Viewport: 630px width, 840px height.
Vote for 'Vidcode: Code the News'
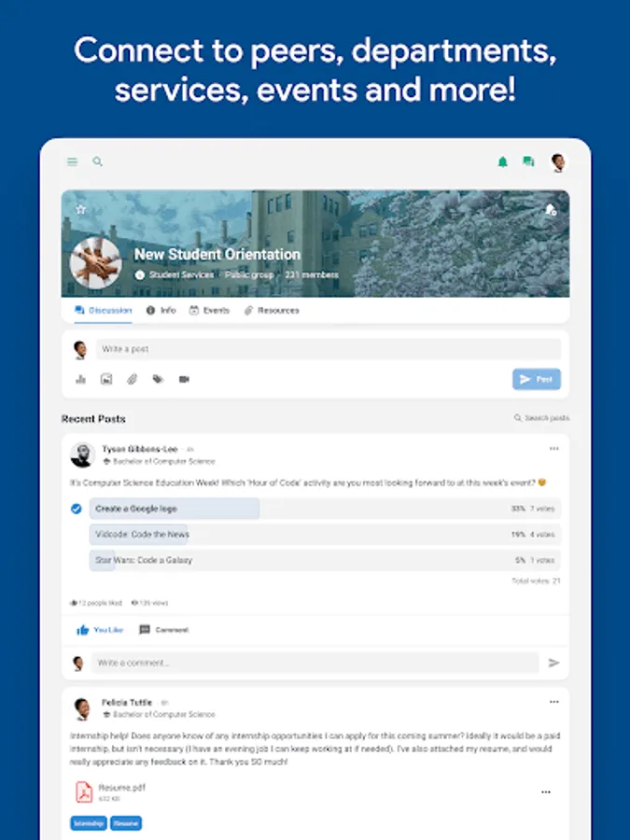click(325, 535)
